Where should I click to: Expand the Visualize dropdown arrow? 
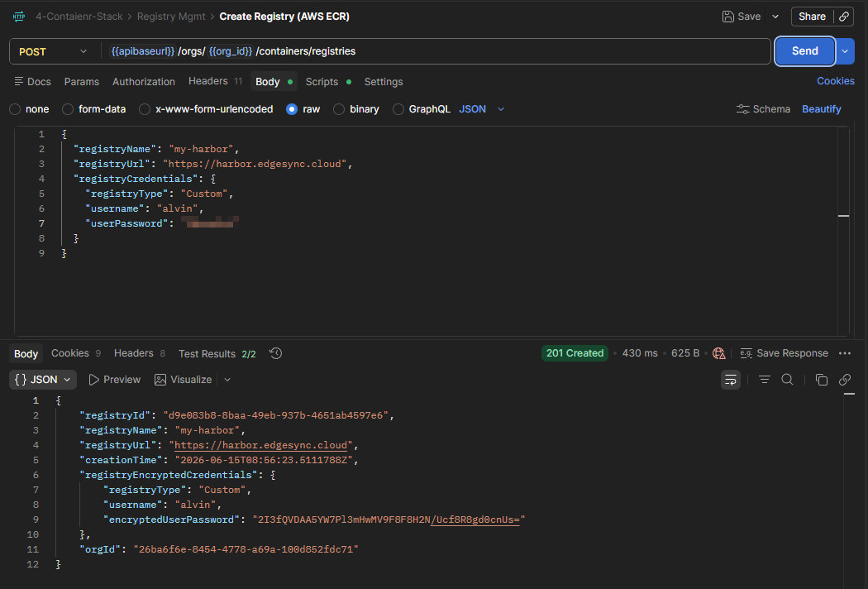pyautogui.click(x=227, y=380)
